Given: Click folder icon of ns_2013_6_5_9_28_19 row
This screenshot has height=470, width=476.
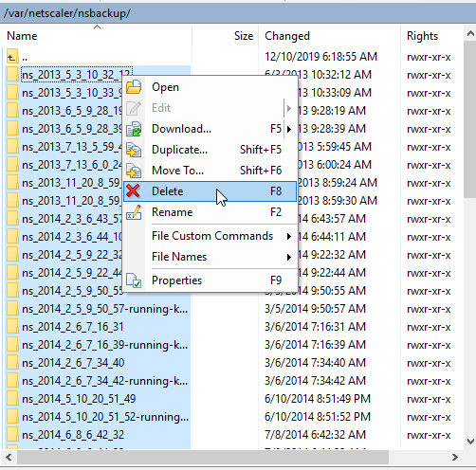Looking at the screenshot, I should pos(12,111).
